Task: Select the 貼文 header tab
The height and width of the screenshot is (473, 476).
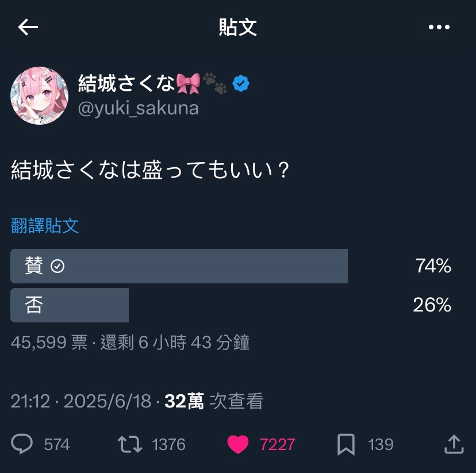Action: click(238, 26)
